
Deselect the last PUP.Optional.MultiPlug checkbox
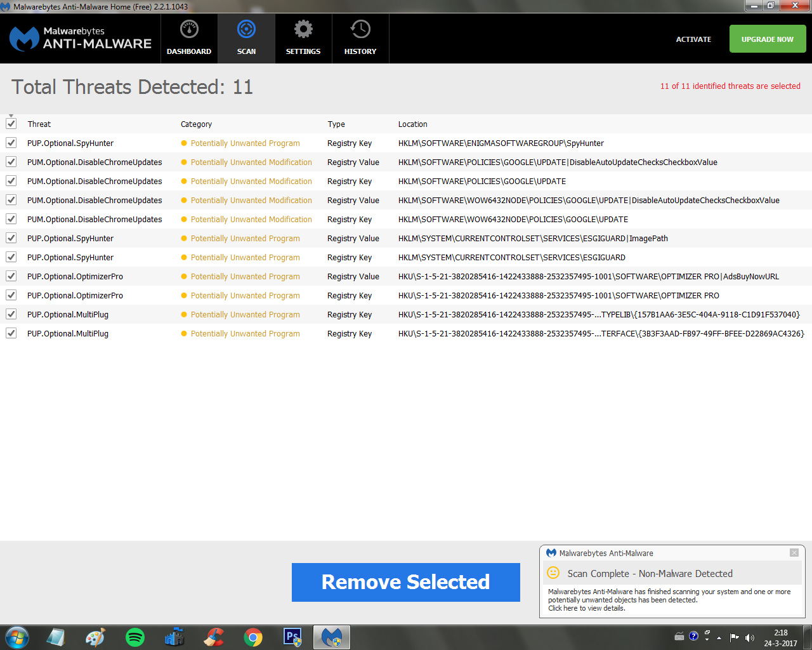pos(11,333)
